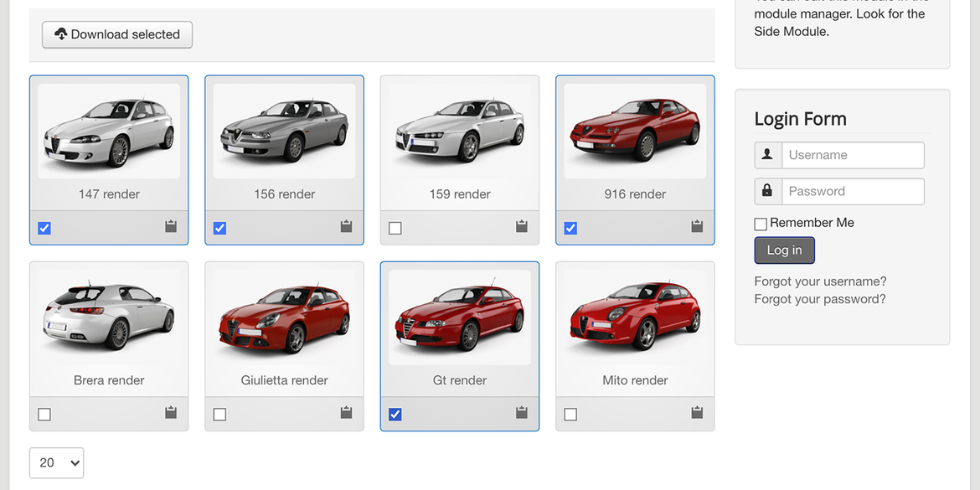Enable the Remember Me checkbox
980x490 pixels.
[761, 224]
